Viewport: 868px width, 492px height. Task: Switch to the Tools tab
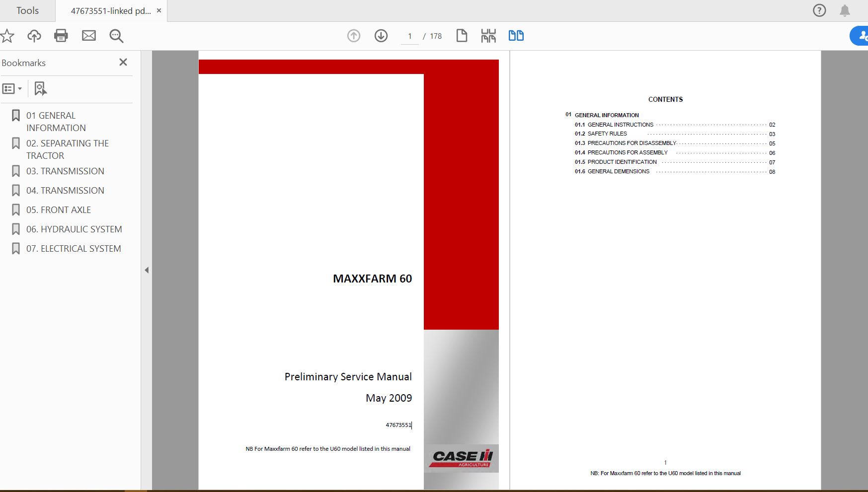point(27,10)
